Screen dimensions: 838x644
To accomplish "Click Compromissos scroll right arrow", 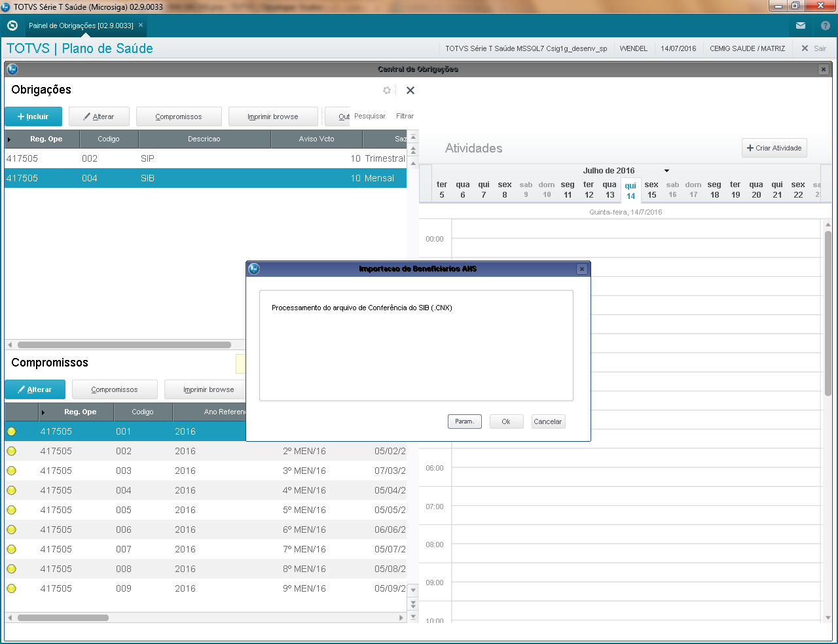I will point(401,617).
